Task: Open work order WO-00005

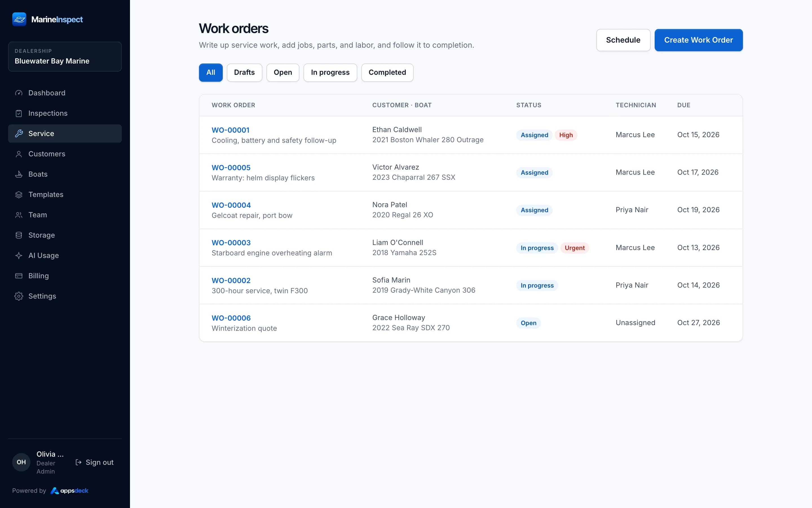Action: pos(231,168)
